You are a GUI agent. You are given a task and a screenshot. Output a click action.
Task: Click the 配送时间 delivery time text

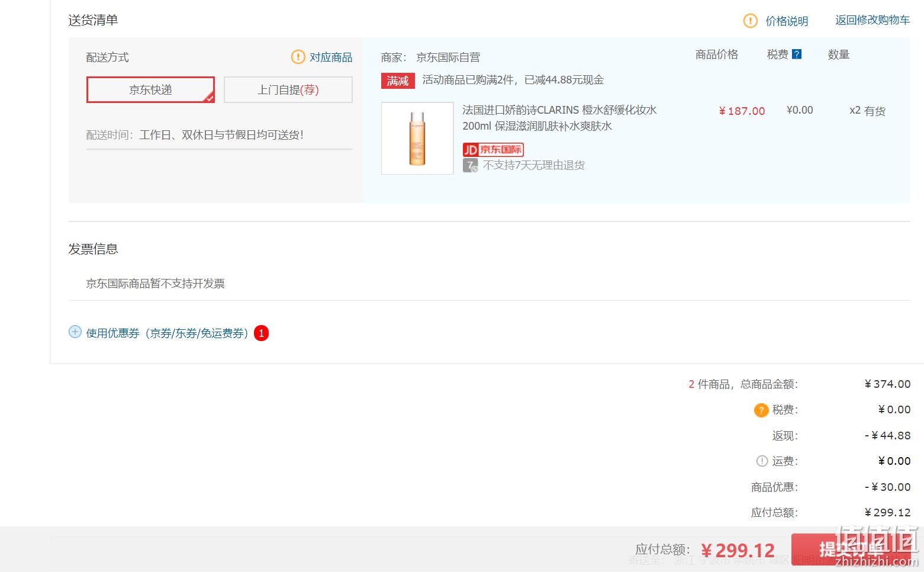point(195,135)
